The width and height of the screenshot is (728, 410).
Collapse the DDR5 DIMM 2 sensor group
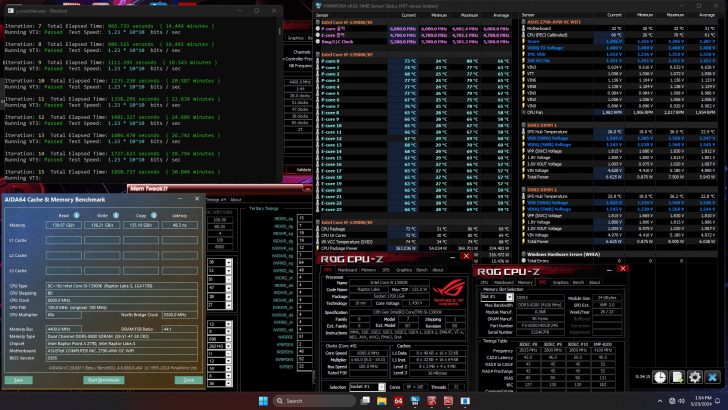coord(524,189)
